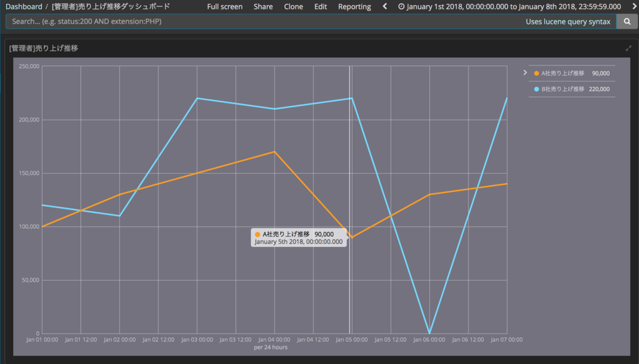The width and height of the screenshot is (639, 364).
Task: Click the Jan 07 00:00 x-axis label
Action: [x=507, y=340]
